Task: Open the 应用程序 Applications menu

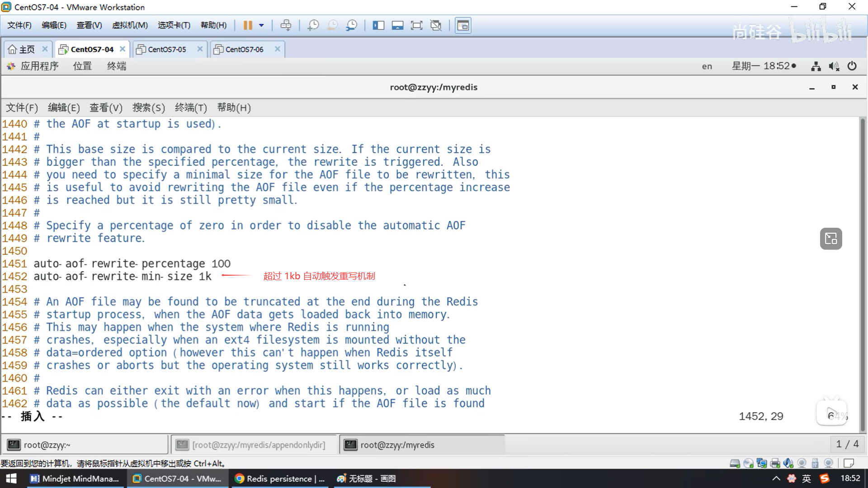Action: click(x=39, y=66)
